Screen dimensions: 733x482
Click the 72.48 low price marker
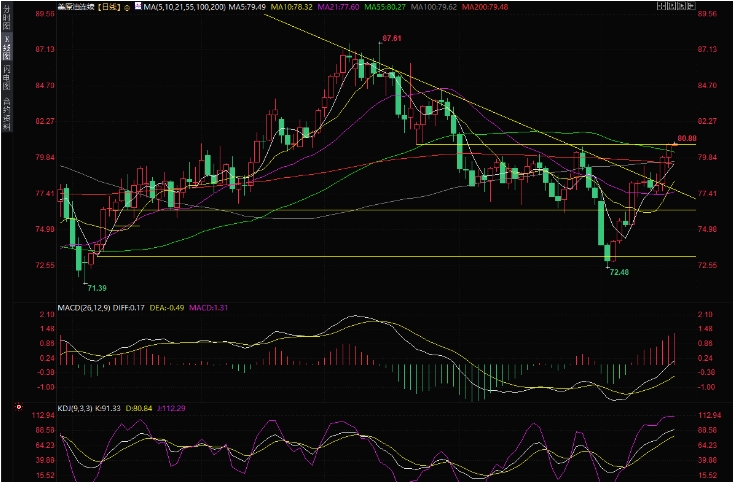click(620, 272)
